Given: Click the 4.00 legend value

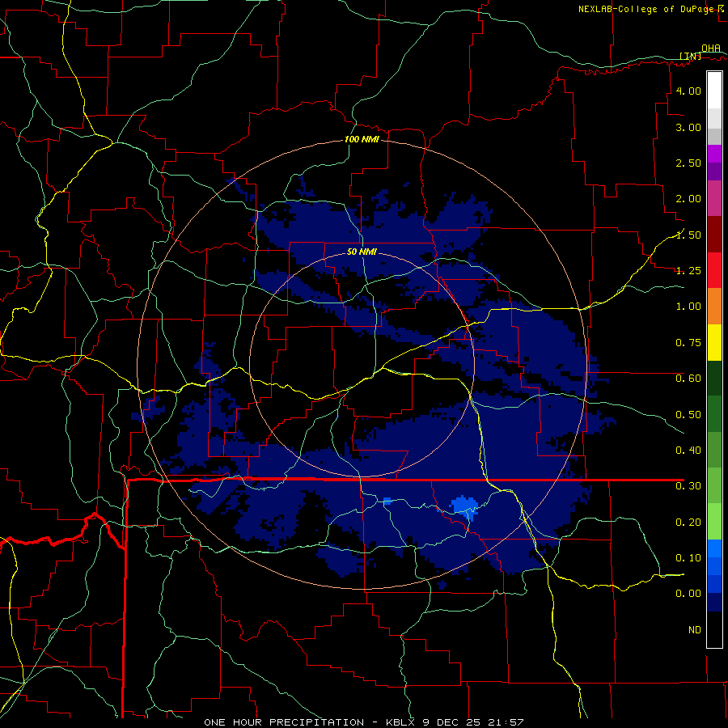Looking at the screenshot, I should [688, 91].
